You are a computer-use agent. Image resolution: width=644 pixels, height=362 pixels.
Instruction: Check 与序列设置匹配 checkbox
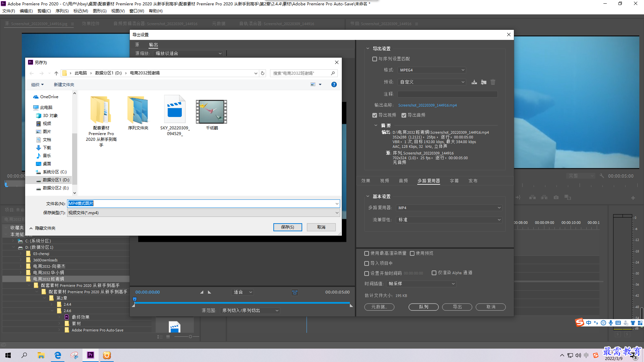point(375,59)
